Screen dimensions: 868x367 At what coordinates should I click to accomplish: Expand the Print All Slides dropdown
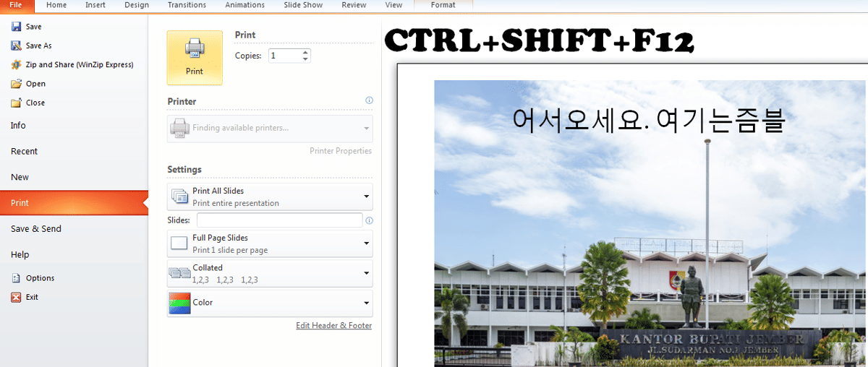(x=366, y=197)
